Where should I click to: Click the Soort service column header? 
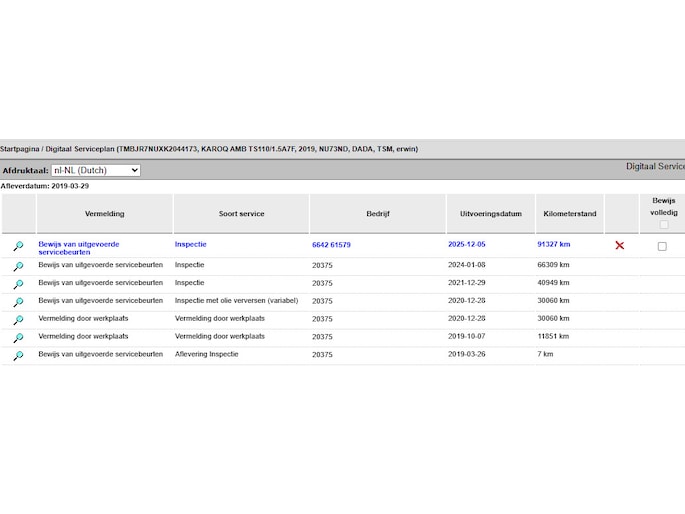coord(241,214)
